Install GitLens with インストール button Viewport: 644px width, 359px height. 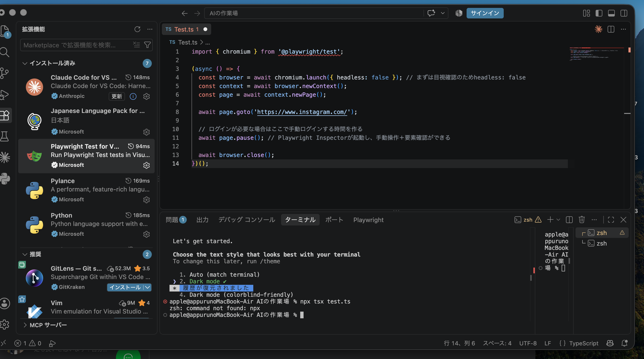[125, 287]
